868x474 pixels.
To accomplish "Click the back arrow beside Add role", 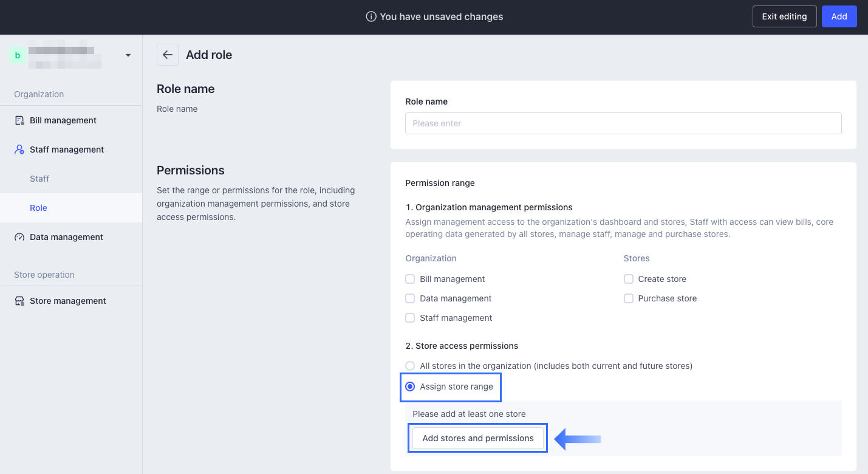I will pos(168,55).
